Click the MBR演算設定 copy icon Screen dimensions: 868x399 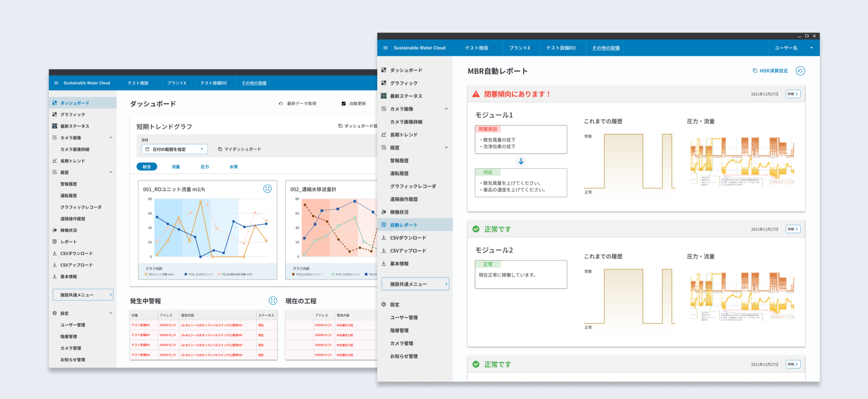point(755,71)
